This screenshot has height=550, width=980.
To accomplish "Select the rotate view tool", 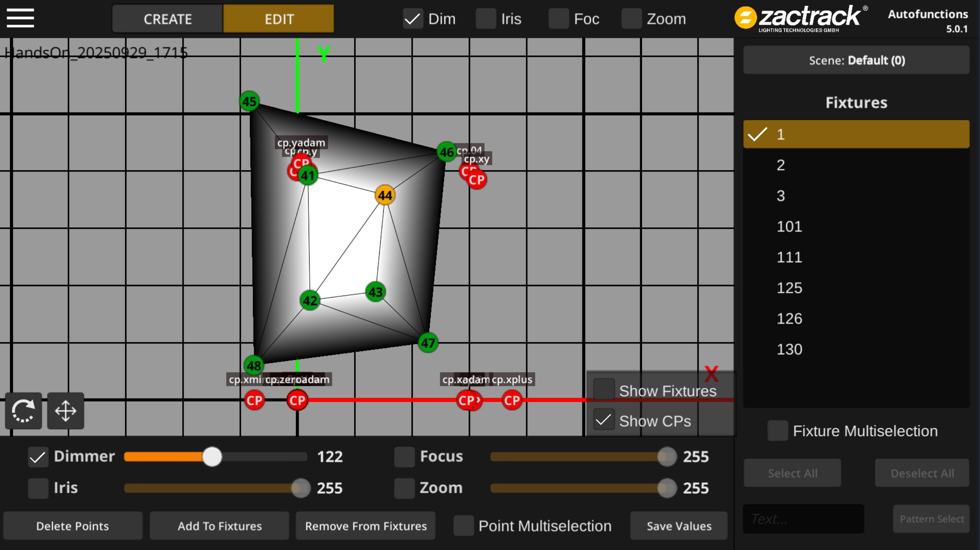I will click(x=23, y=411).
